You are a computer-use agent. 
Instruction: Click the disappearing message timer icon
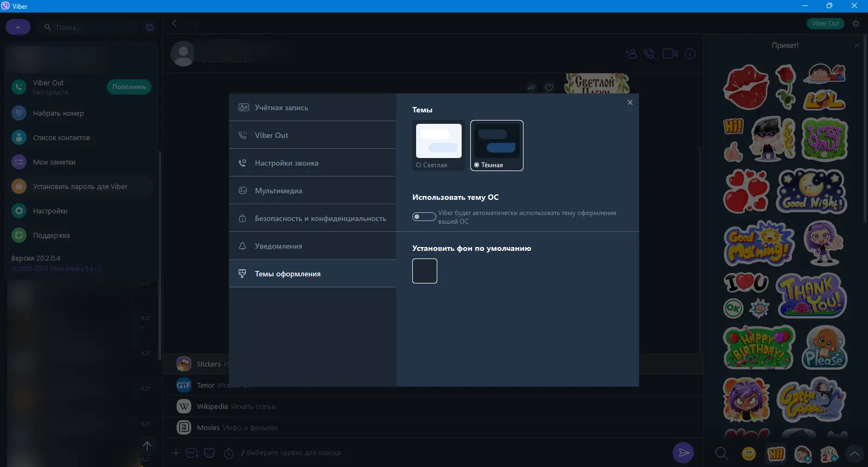pos(229,453)
